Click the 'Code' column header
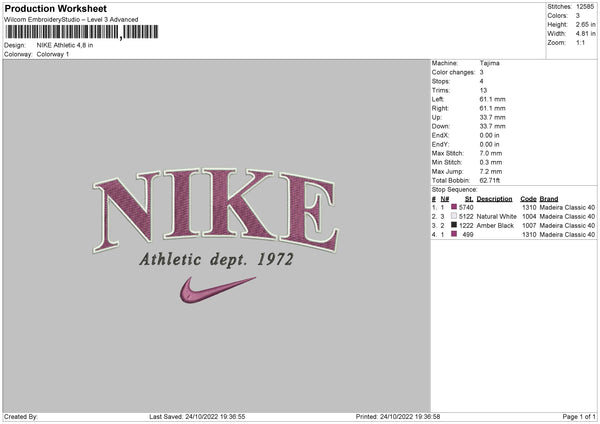The width and height of the screenshot is (600, 424). point(528,199)
